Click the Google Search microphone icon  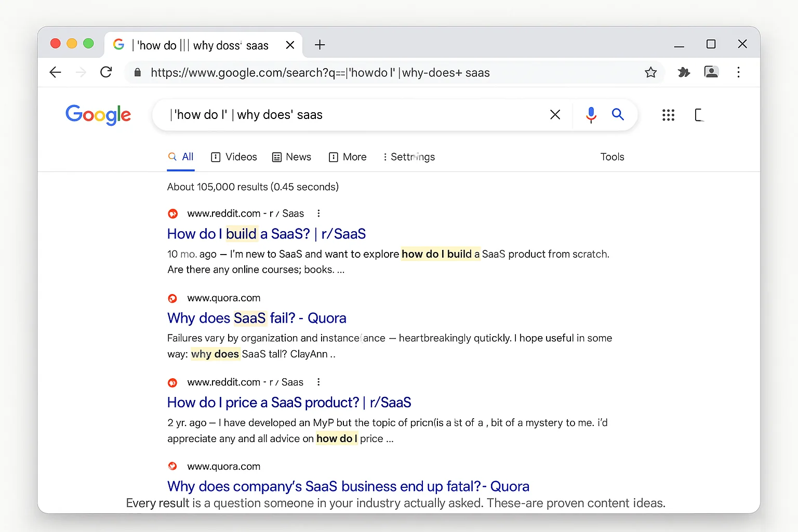591,114
